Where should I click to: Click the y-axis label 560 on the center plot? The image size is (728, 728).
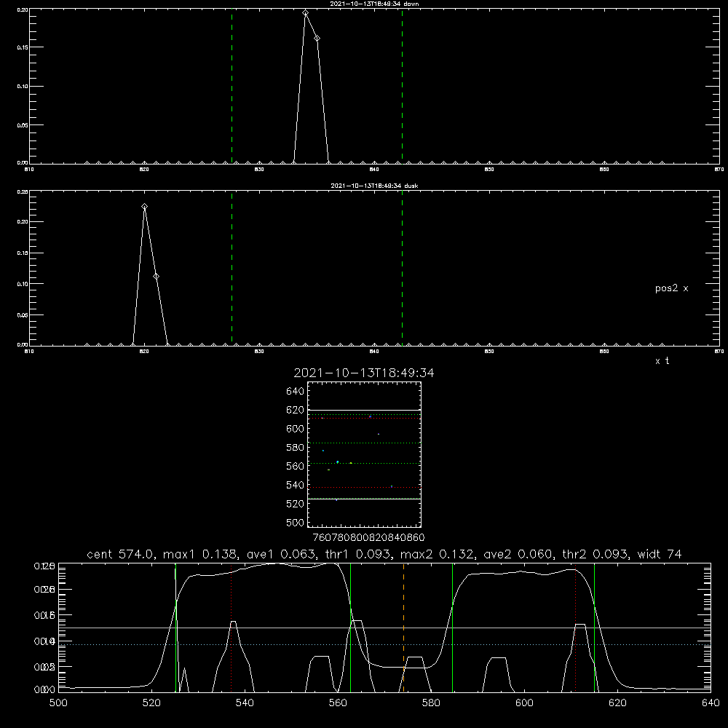pyautogui.click(x=296, y=466)
